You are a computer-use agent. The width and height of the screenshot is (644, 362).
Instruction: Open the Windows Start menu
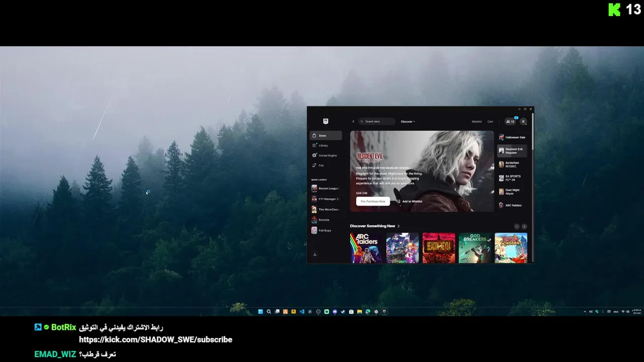click(260, 312)
